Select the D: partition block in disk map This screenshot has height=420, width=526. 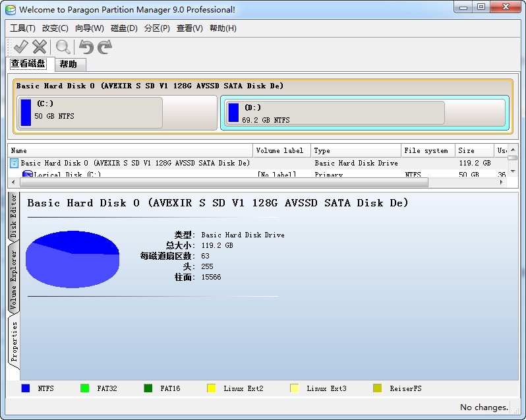pyautogui.click(x=365, y=113)
